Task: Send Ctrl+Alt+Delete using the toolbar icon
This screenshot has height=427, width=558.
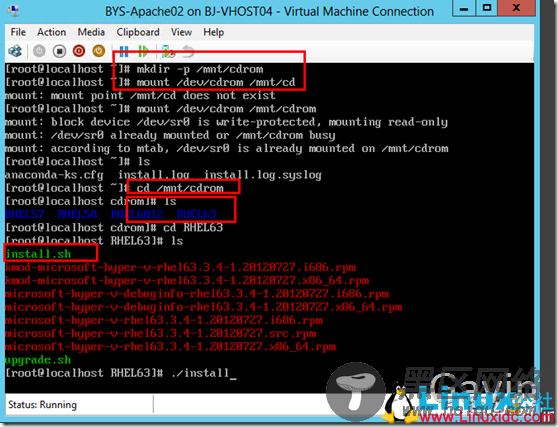Action: (x=15, y=51)
